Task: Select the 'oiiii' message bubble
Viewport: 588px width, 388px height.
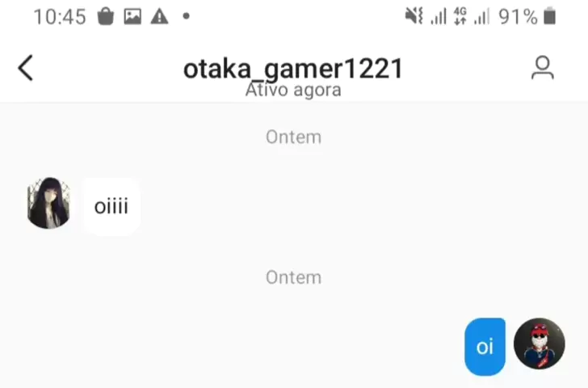Action: (111, 206)
